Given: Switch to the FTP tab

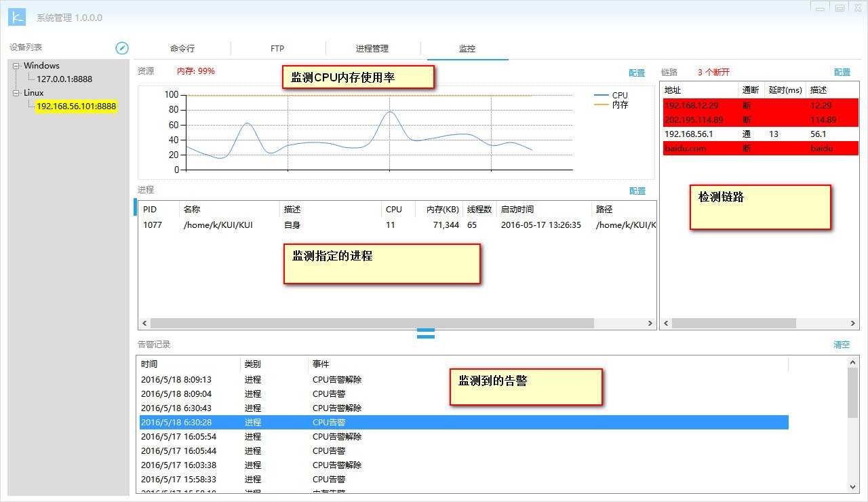Looking at the screenshot, I should tap(277, 49).
